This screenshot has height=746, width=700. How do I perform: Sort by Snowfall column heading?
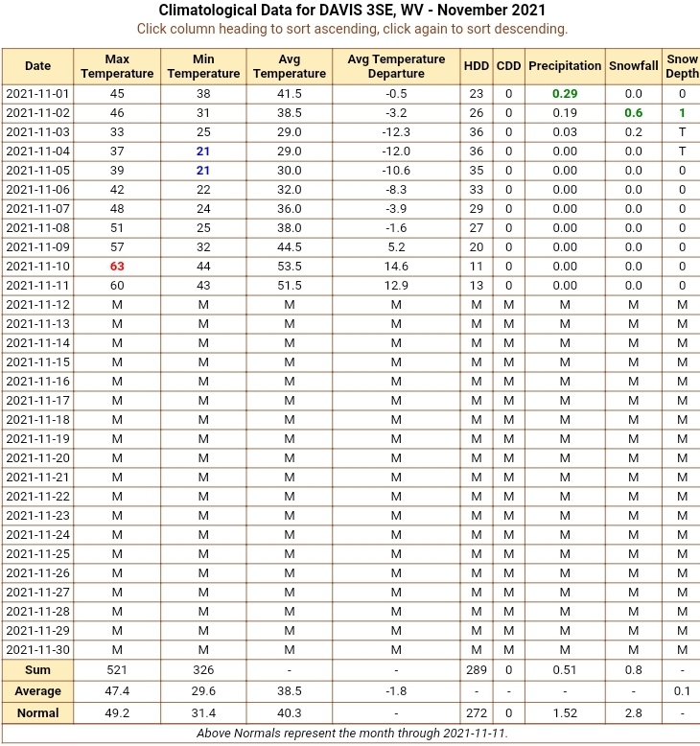(634, 66)
